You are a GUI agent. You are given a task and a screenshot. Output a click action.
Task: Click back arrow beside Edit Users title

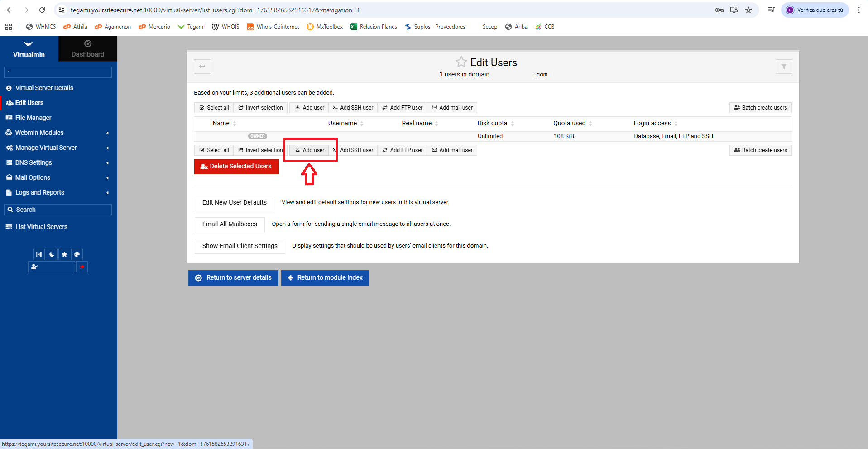[202, 67]
